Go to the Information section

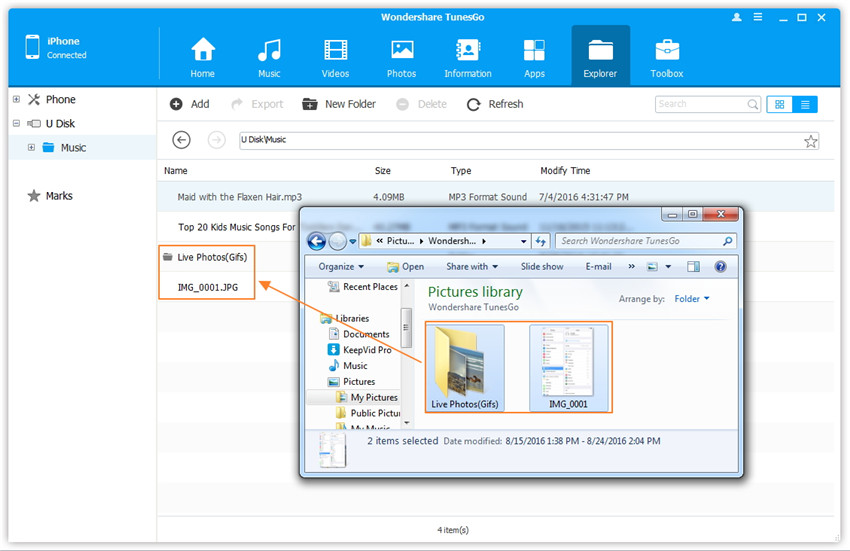tap(467, 58)
